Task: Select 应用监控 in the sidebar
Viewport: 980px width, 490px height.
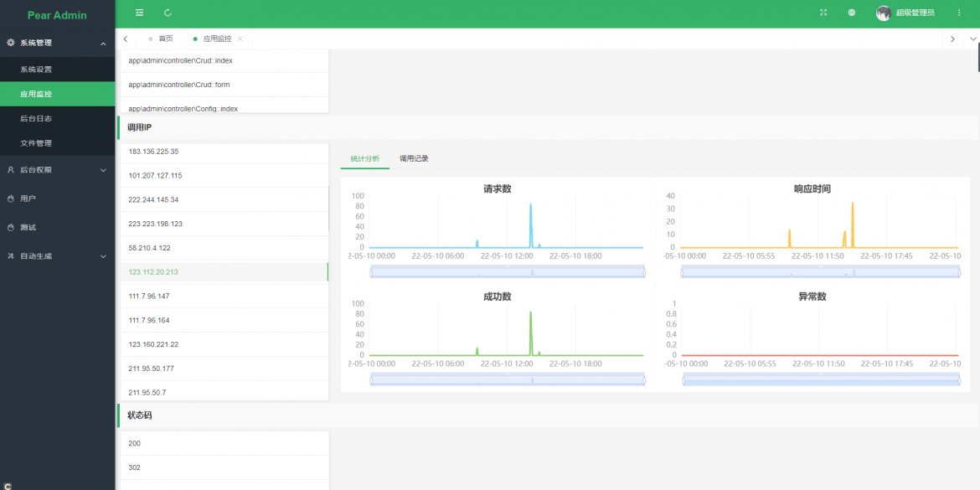Action: point(58,94)
